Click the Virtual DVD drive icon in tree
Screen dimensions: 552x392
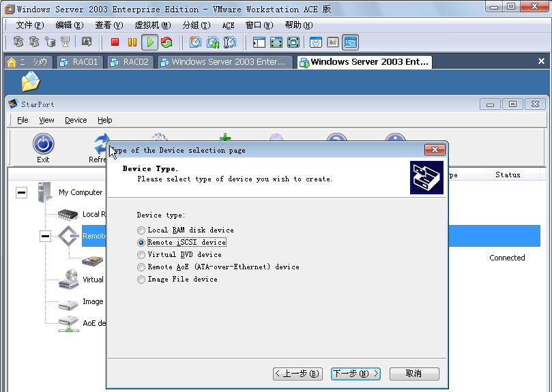pos(69,280)
